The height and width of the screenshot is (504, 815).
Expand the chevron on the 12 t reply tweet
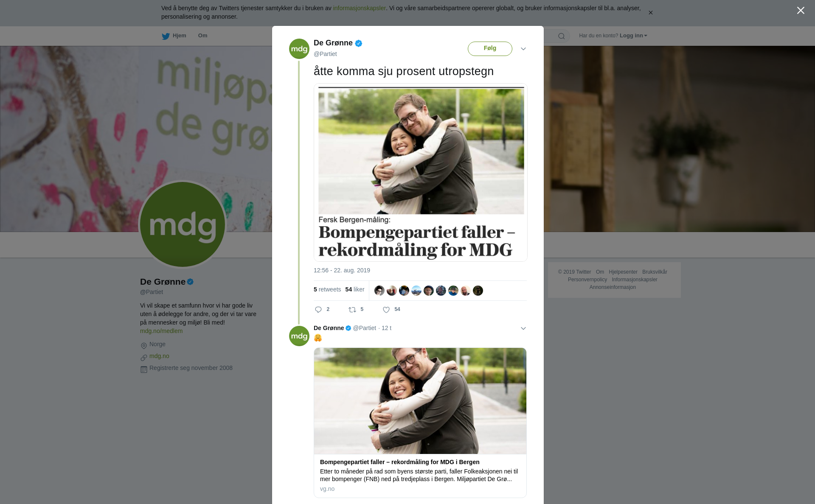tap(523, 328)
